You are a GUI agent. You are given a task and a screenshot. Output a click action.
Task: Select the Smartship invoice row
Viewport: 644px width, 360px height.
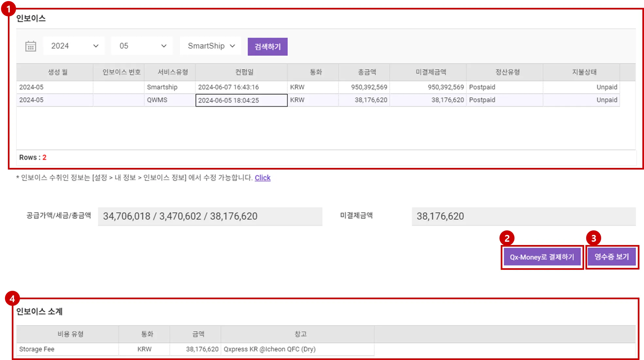[162, 87]
